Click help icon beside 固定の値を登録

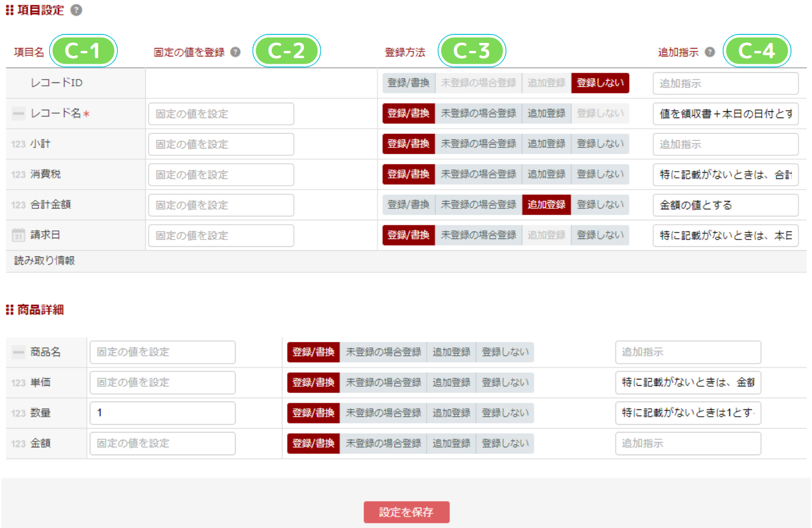(236, 52)
